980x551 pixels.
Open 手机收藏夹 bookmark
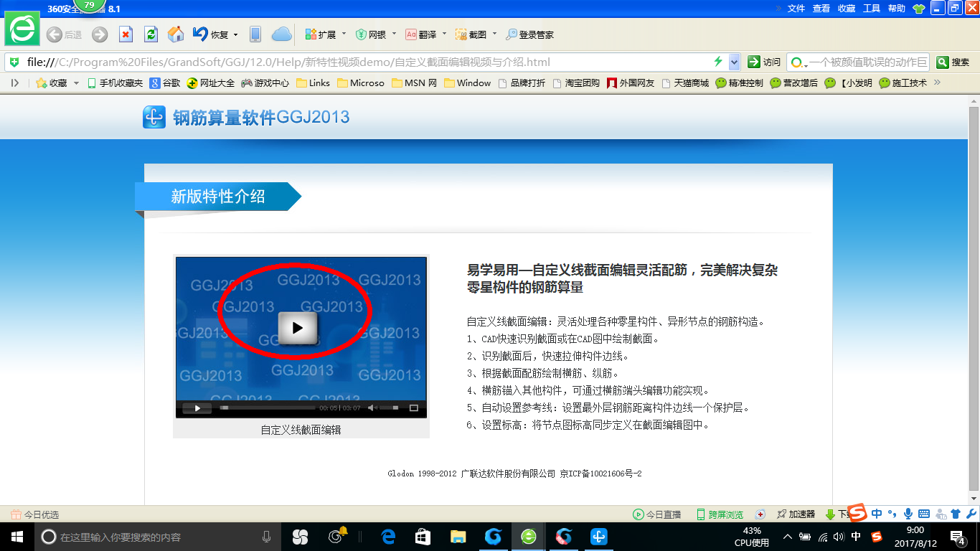pyautogui.click(x=115, y=83)
